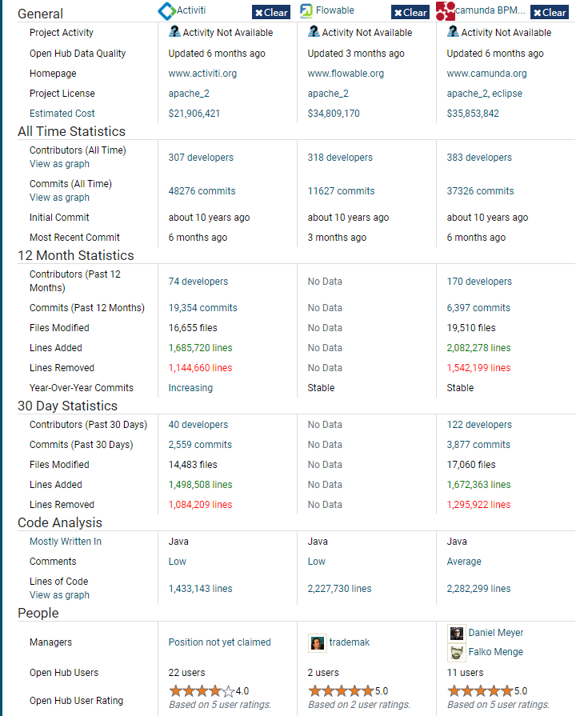Open the www.activiti.org homepage link
588x716 pixels.
202,74
